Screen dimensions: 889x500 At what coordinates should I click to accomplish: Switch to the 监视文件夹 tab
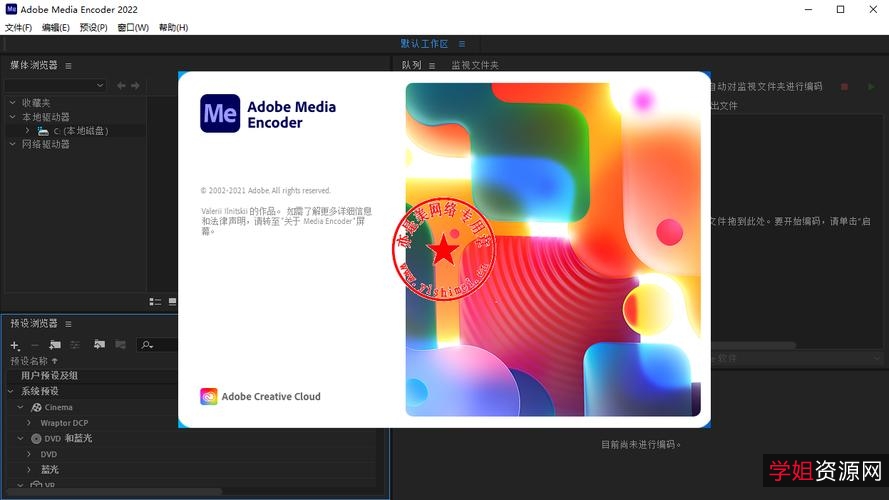click(475, 66)
